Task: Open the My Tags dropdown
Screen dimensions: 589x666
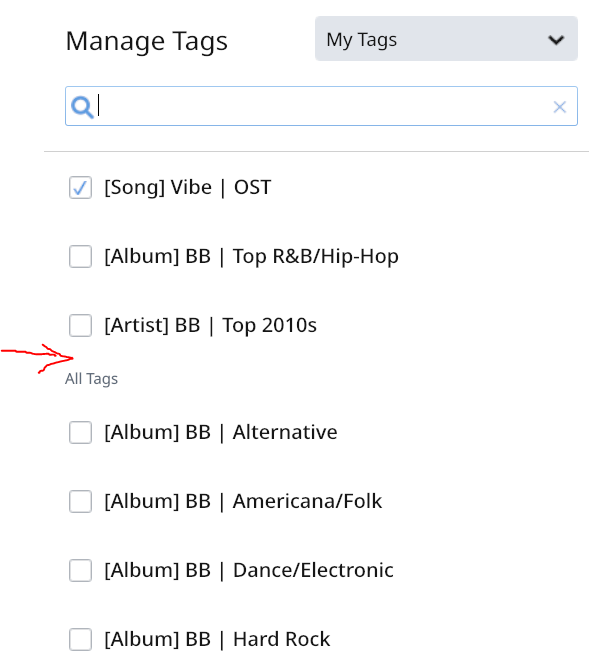Action: (x=446, y=39)
